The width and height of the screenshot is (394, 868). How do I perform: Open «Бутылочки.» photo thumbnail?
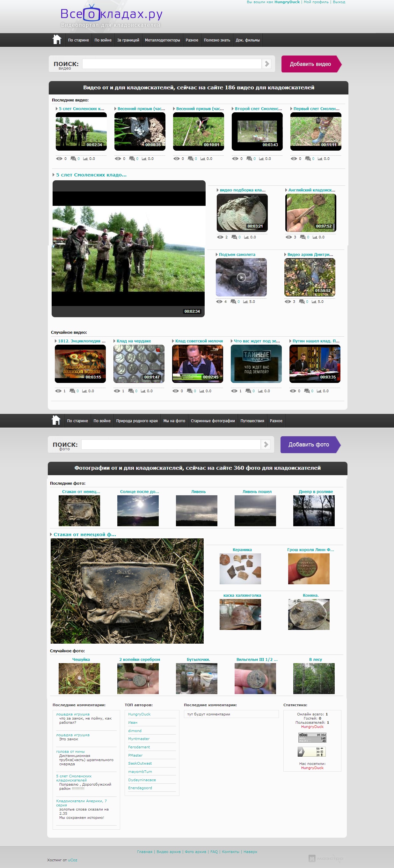point(196,678)
